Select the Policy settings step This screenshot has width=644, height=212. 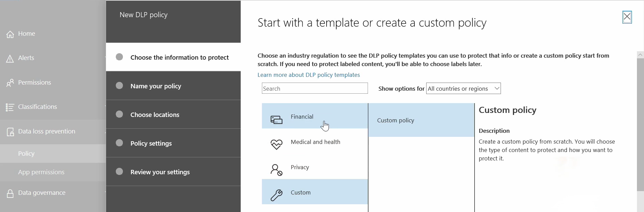click(151, 144)
